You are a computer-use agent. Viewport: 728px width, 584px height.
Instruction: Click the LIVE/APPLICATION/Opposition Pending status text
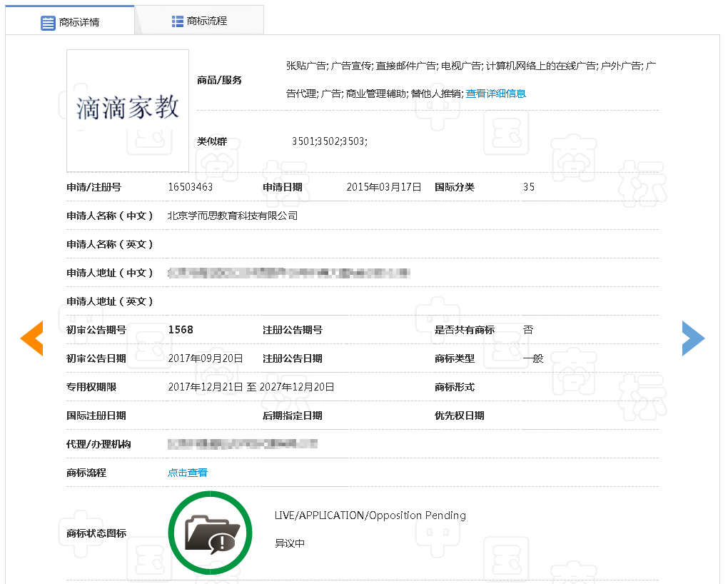(x=370, y=515)
